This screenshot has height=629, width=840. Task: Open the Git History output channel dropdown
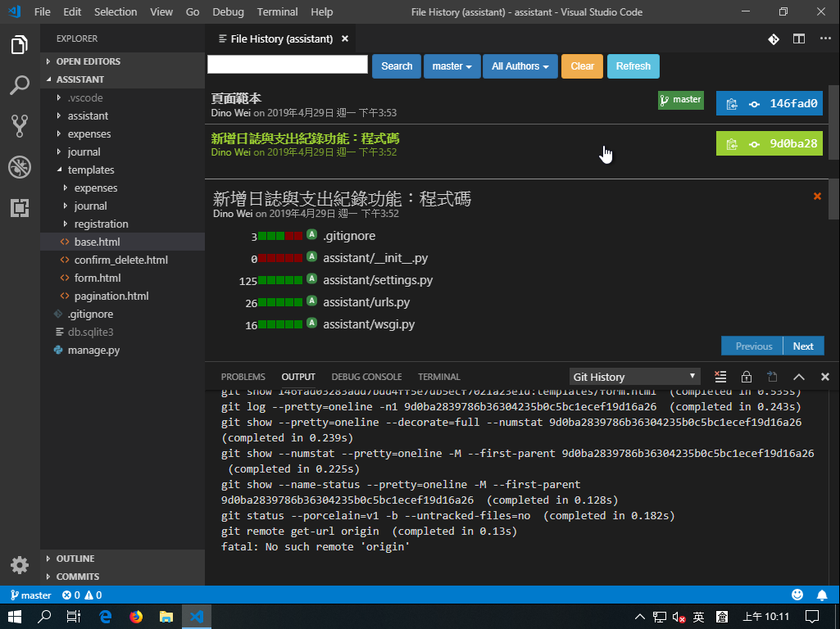635,377
